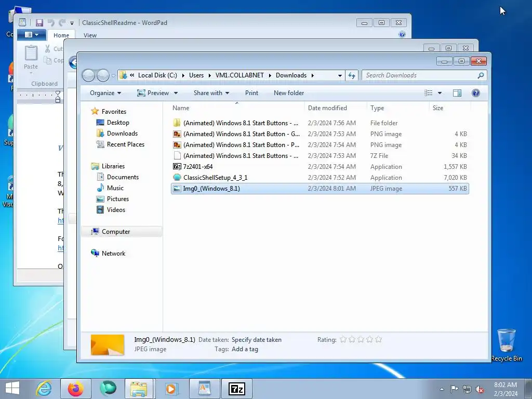Click inside Search Downloads field
Screen dimensions: 532x399
(x=419, y=75)
